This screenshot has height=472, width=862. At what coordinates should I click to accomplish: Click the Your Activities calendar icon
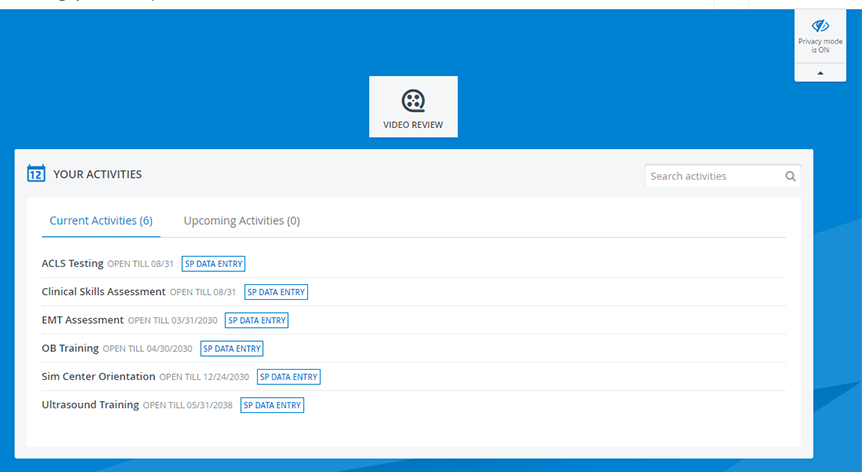click(36, 173)
